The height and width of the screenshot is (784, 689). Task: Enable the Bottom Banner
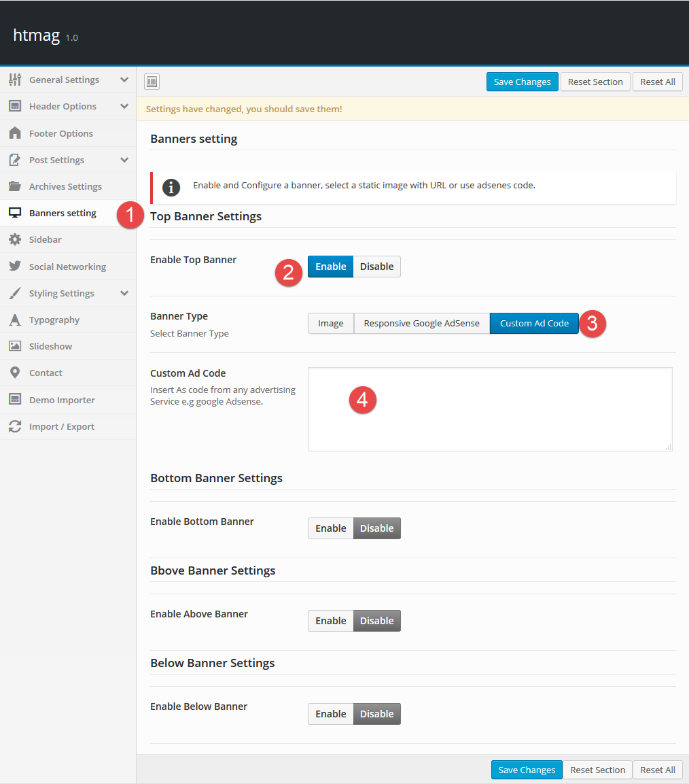click(331, 528)
